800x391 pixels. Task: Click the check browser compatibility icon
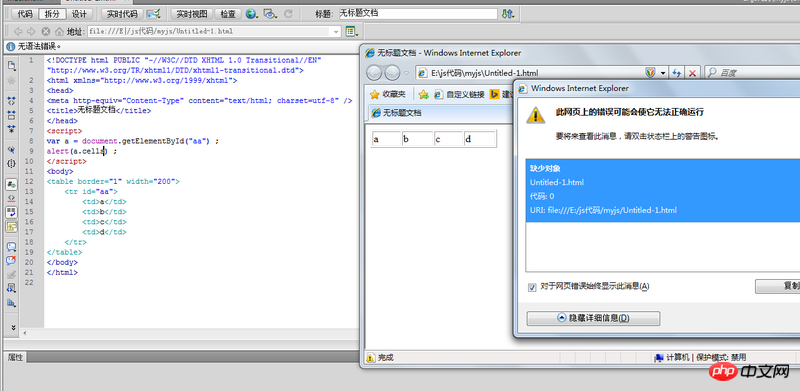click(153, 14)
